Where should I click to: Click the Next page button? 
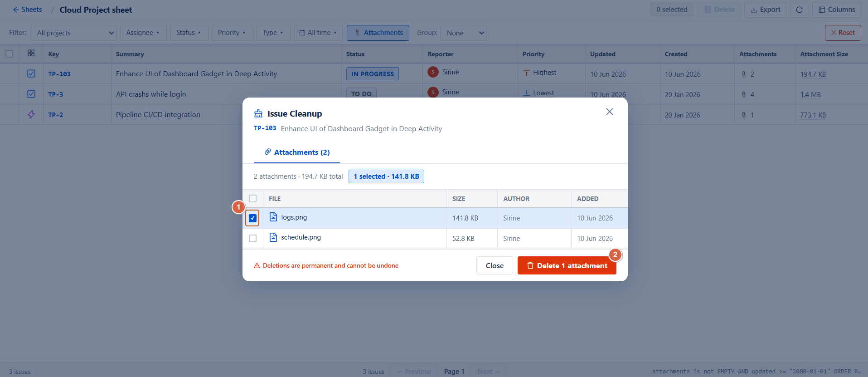(489, 372)
